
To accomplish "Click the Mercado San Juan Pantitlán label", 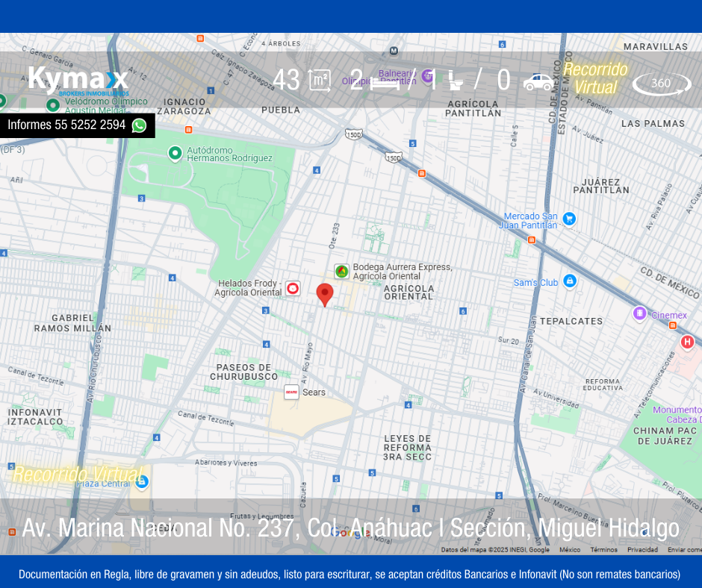I will [x=528, y=221].
